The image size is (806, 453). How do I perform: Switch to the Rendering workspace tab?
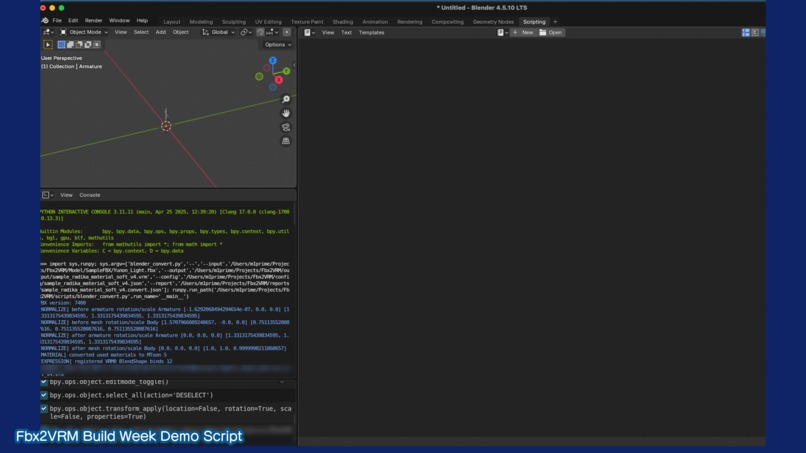410,22
